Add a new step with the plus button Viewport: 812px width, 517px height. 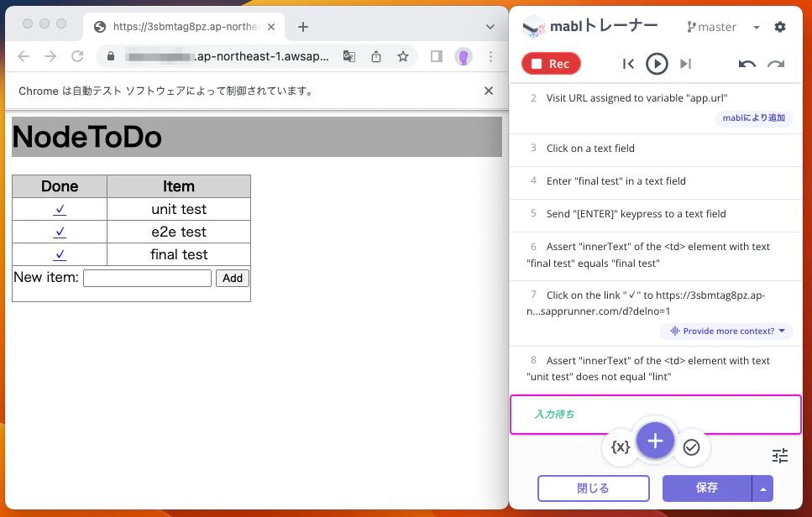point(655,440)
